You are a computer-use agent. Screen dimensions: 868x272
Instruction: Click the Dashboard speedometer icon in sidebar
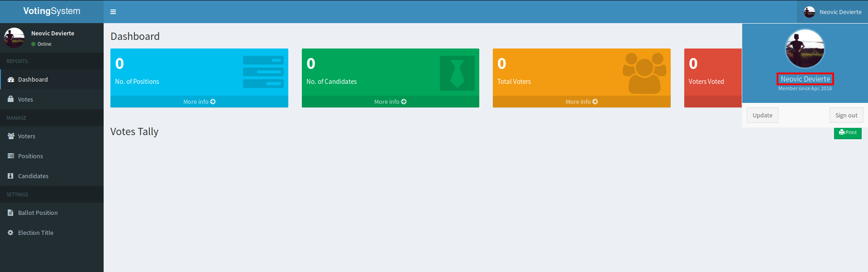(x=11, y=79)
